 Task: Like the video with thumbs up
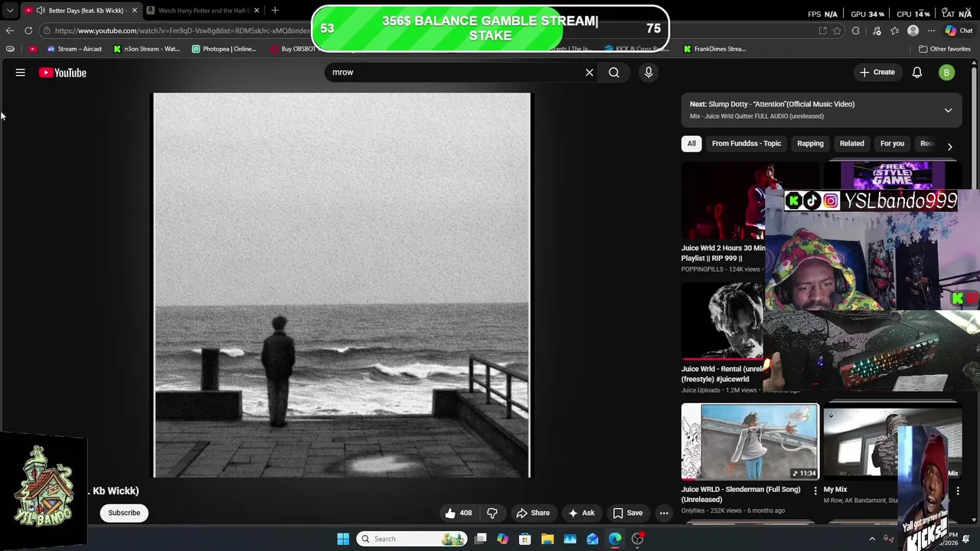[x=459, y=513]
